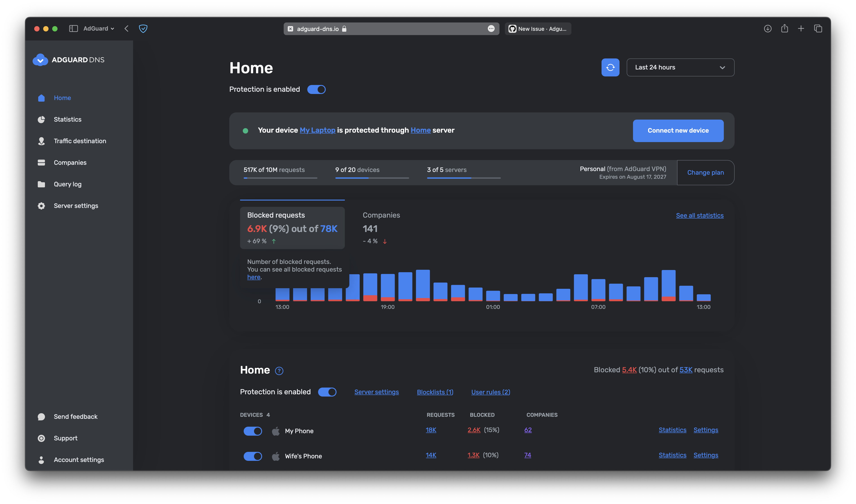Click the Statistics pie chart icon
Image resolution: width=856 pixels, height=504 pixels.
click(x=41, y=120)
